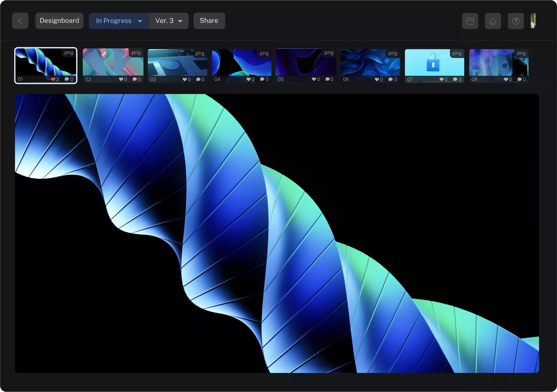The image size is (557, 392).
Task: Select thumbnail 08 image
Action: (498, 63)
